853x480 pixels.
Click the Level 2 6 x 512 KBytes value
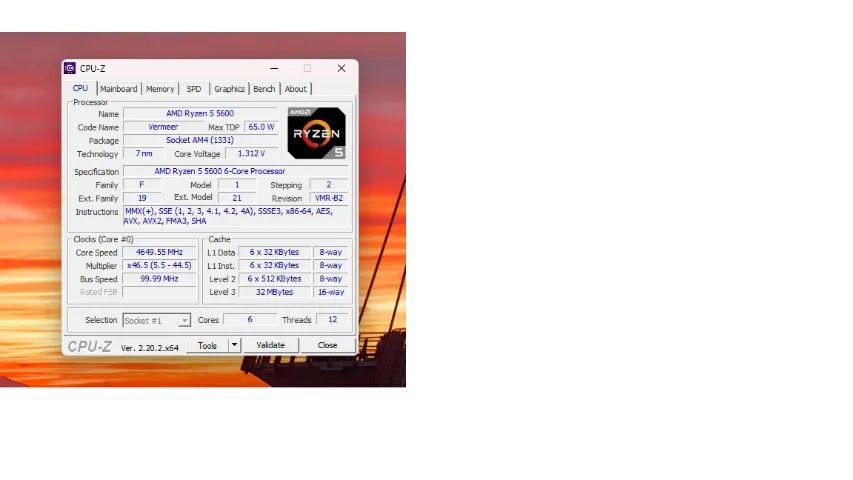(274, 279)
